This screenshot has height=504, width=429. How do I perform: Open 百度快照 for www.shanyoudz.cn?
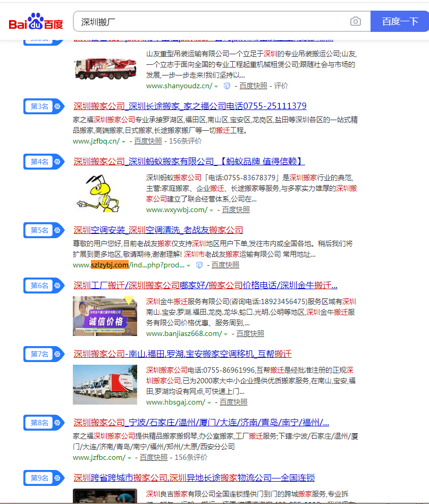[x=253, y=86]
